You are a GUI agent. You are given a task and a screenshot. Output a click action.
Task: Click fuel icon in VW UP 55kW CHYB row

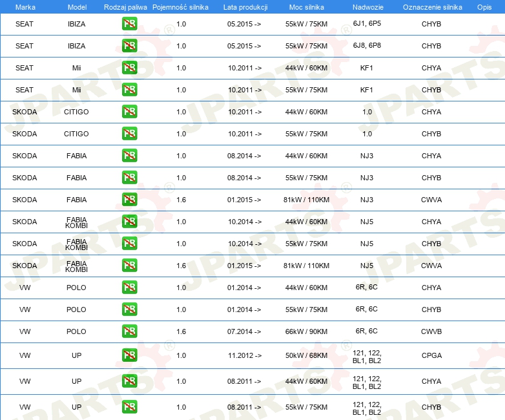[129, 407]
